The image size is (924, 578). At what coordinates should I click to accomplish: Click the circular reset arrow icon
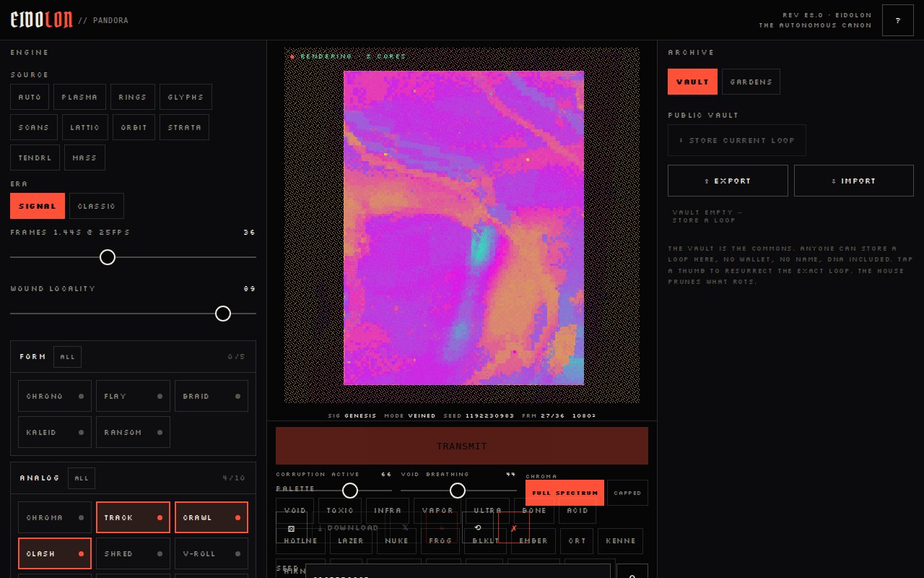click(478, 528)
